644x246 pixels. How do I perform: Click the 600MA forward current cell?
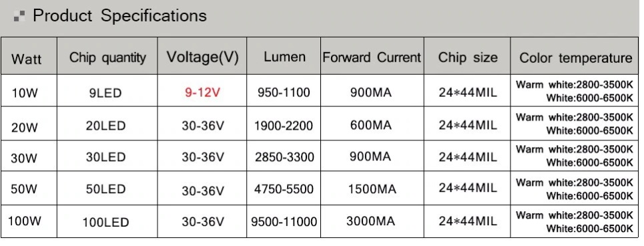(x=371, y=124)
